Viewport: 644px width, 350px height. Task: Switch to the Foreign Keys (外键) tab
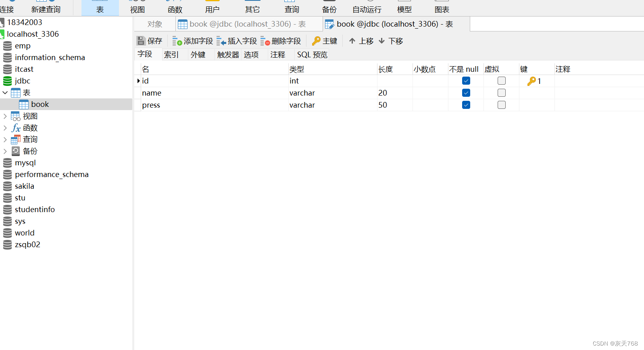pos(198,54)
